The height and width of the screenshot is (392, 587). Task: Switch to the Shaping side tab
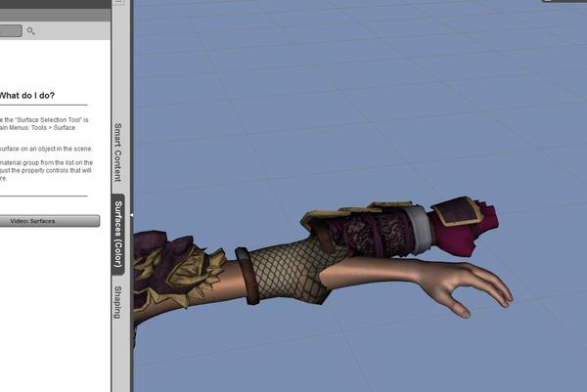117,302
